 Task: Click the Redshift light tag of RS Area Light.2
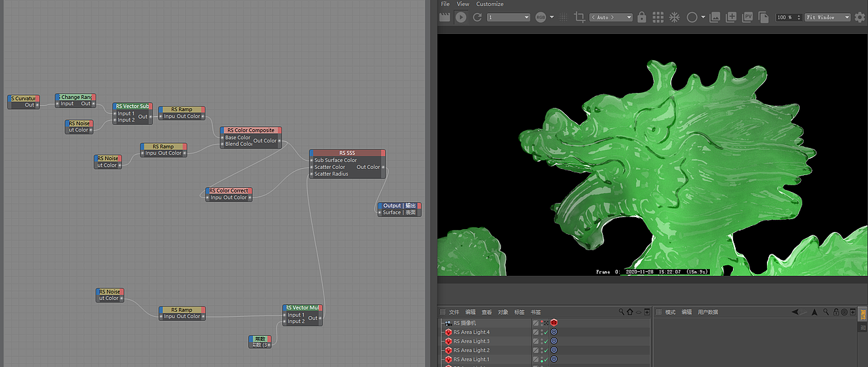coord(554,350)
